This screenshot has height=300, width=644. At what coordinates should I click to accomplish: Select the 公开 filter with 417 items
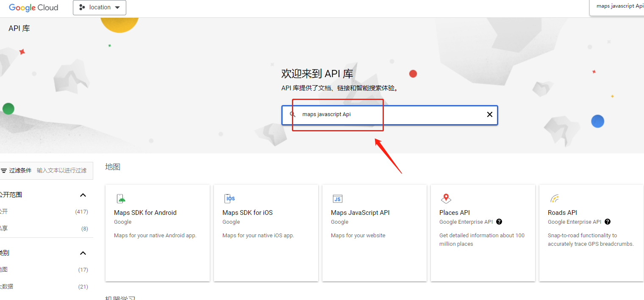pos(44,211)
